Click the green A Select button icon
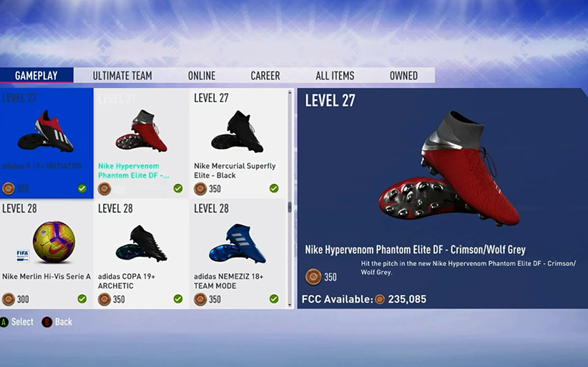Screen dimensions: 588x367 click(4, 322)
